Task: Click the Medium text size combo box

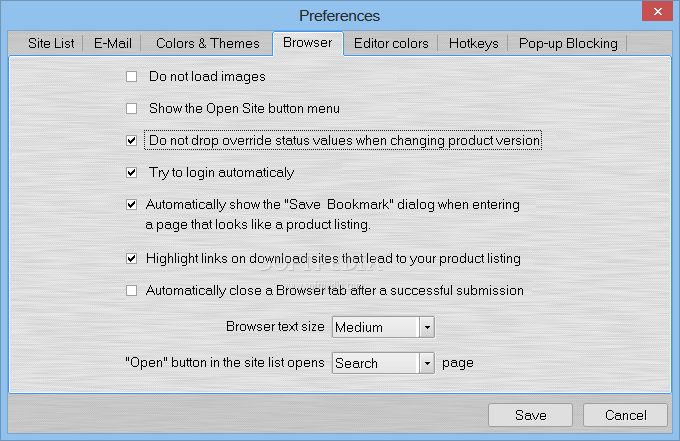Action: tap(374, 327)
